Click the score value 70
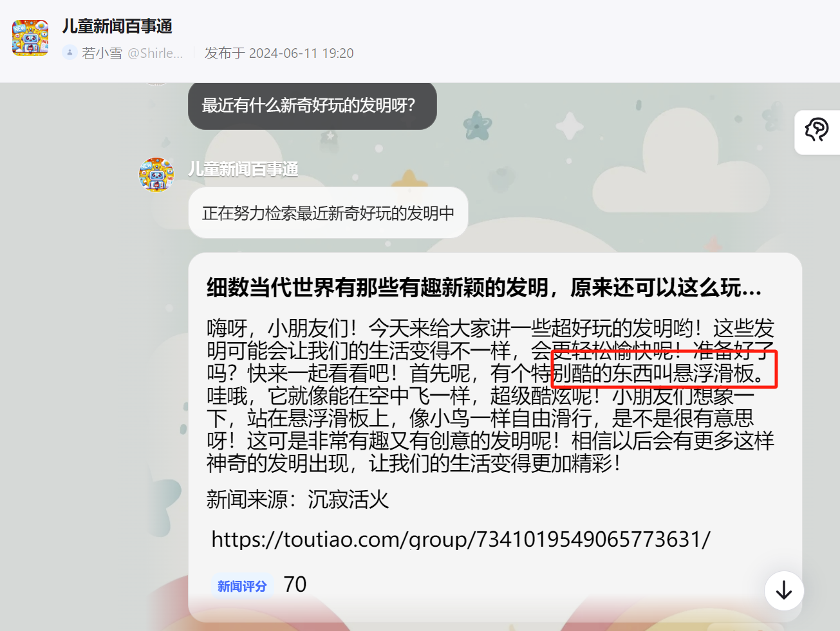 [295, 585]
